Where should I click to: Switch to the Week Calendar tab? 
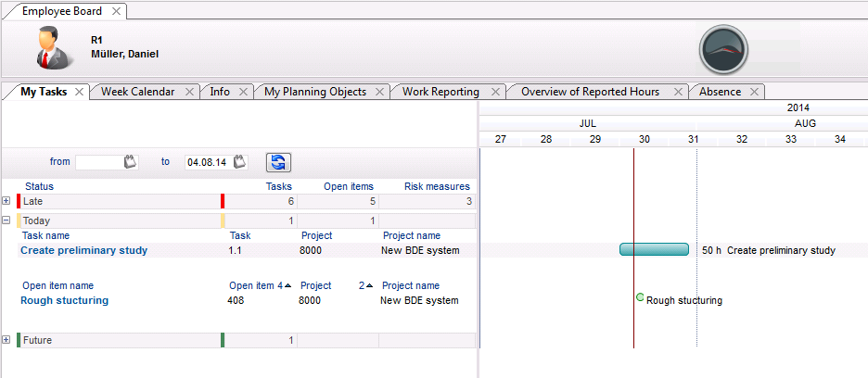pos(137,92)
